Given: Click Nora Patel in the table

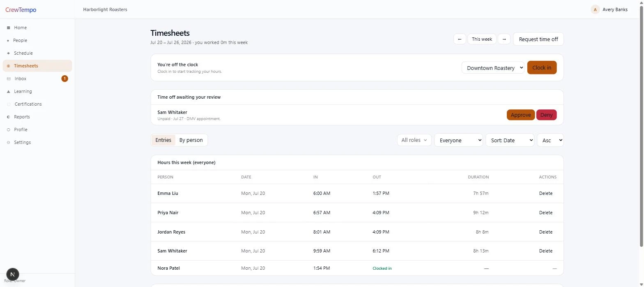Looking at the screenshot, I should 168,268.
